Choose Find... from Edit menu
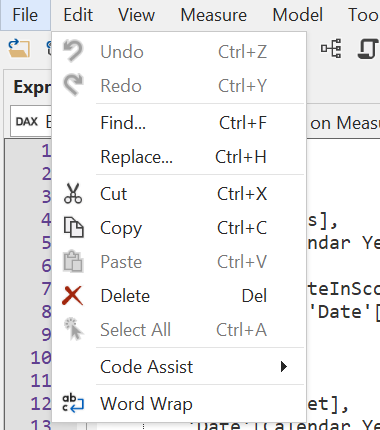Image resolution: width=380 pixels, height=430 pixels. click(179, 123)
